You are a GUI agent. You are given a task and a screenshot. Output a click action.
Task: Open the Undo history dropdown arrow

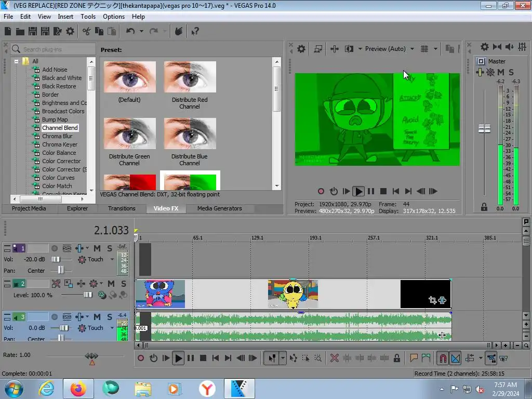(x=141, y=32)
